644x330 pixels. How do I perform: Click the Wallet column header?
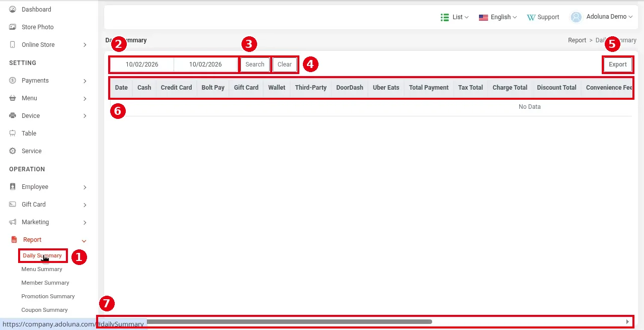(x=277, y=88)
